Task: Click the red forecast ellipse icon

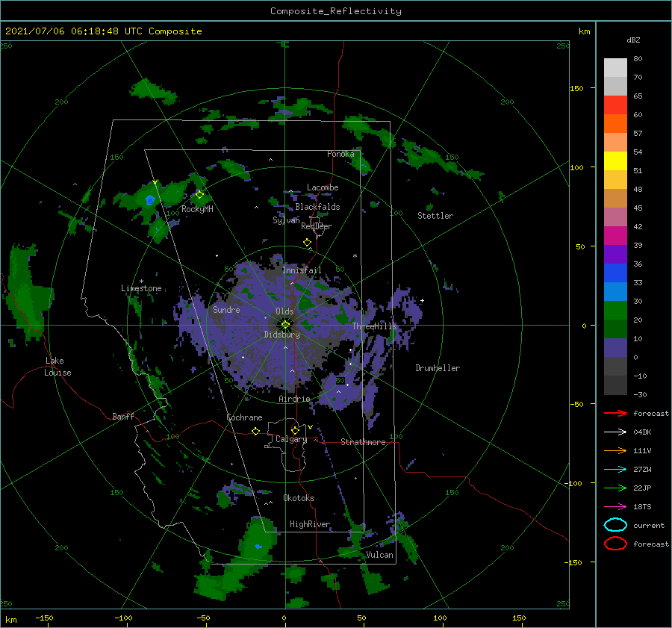Action: [615, 544]
